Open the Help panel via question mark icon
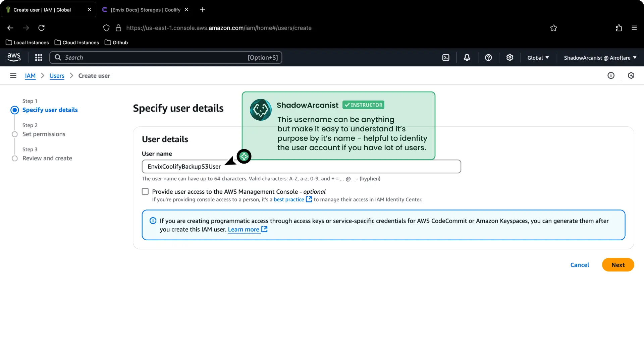The height and width of the screenshot is (362, 644). [488, 57]
